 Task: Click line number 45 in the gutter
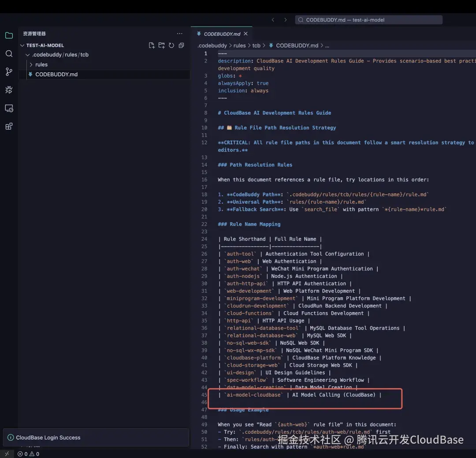204,395
